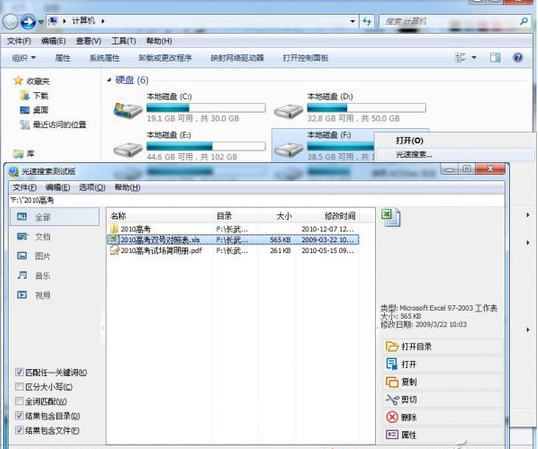Screen dimensions: 538x449
Task: Select the local disk F: drive icon
Action: coord(289,149)
